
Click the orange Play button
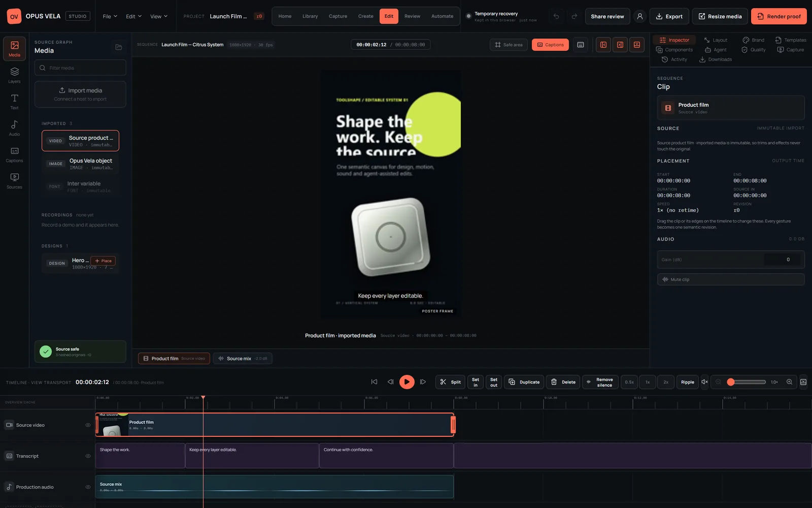pyautogui.click(x=407, y=382)
